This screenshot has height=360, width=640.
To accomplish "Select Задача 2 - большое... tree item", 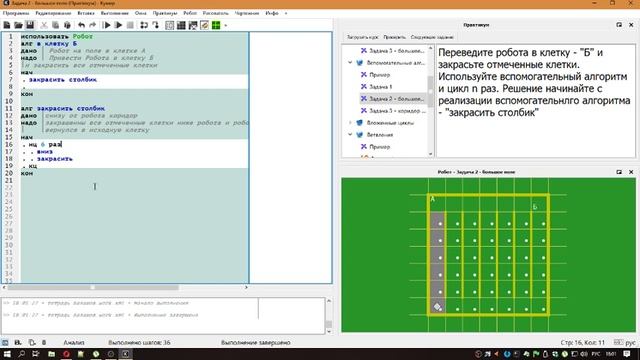I will pos(393,99).
